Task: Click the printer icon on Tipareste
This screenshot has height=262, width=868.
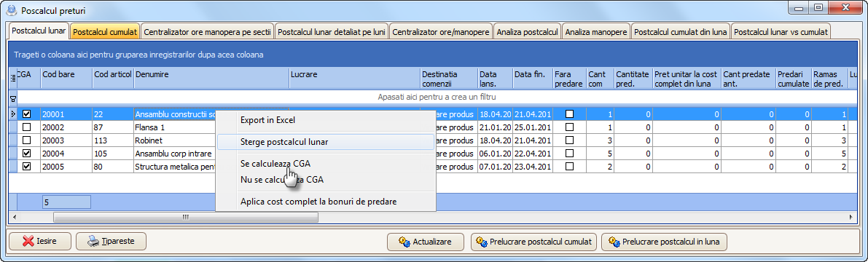Action: click(93, 241)
